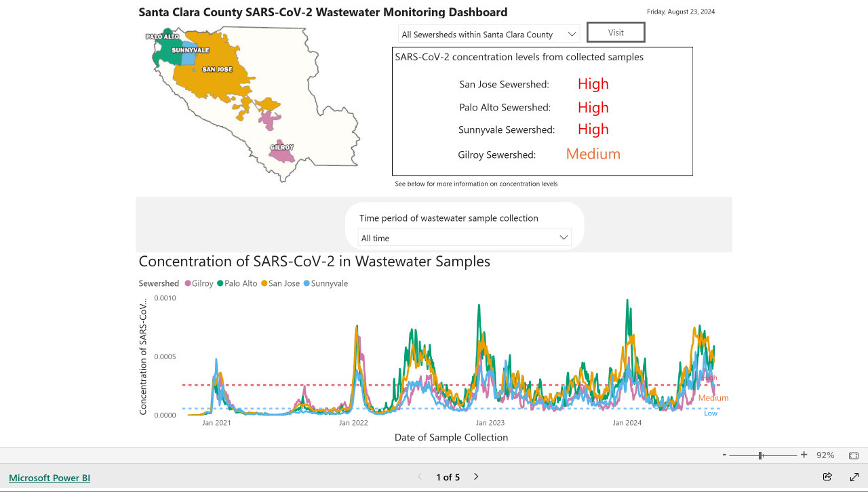Click the Jan 2024 axis label
Viewport: 868px width, 492px height.
point(627,423)
